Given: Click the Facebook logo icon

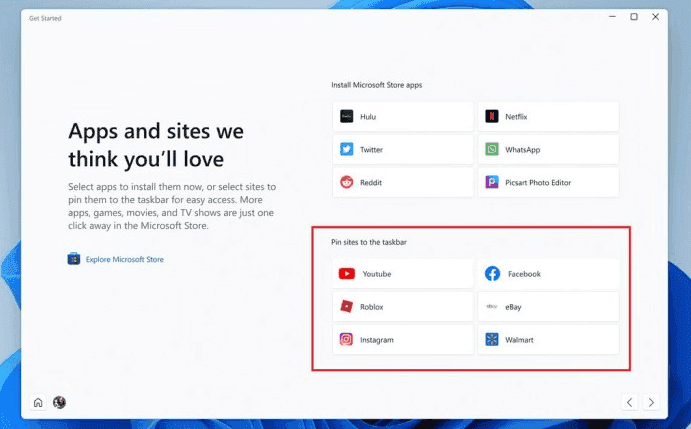Looking at the screenshot, I should coord(492,274).
